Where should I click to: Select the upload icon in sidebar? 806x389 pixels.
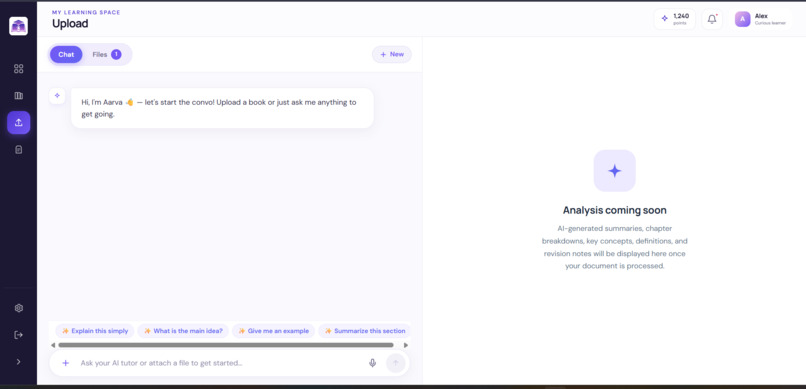(x=19, y=122)
